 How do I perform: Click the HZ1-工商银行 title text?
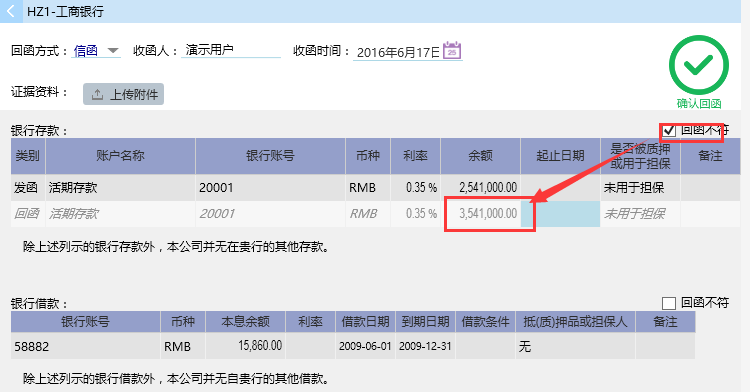click(x=66, y=11)
